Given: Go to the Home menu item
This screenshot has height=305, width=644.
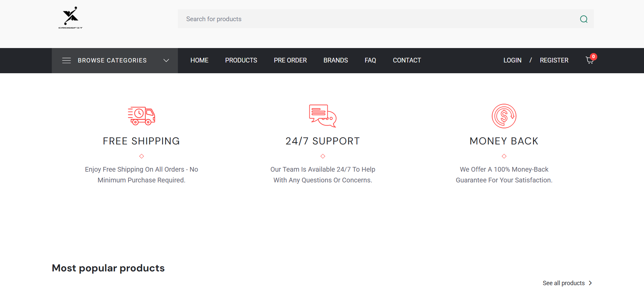Looking at the screenshot, I should 199,60.
